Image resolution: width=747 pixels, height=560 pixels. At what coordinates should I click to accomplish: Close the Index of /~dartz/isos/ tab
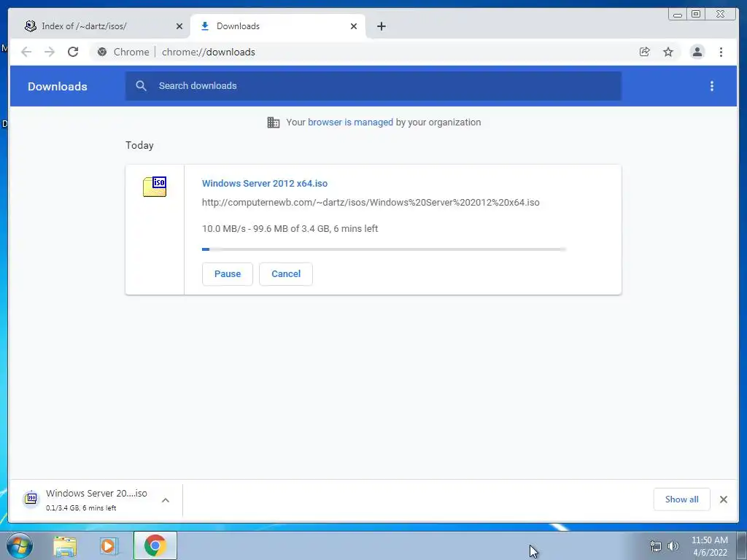click(x=179, y=26)
